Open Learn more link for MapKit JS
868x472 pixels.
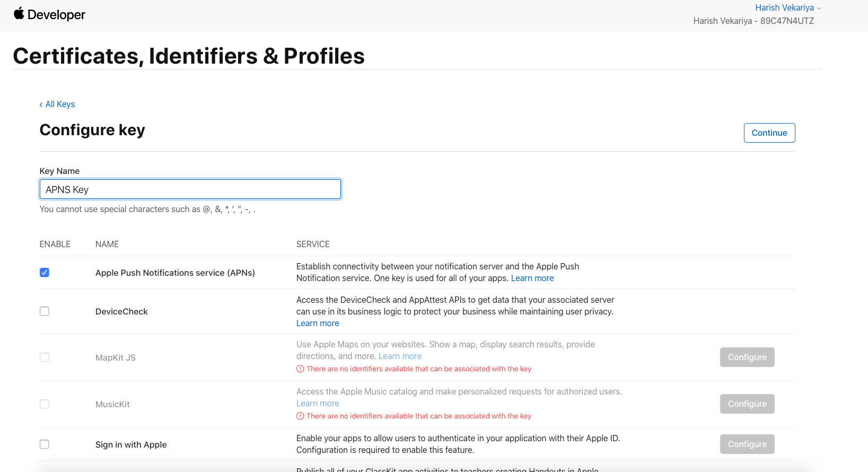pos(400,356)
